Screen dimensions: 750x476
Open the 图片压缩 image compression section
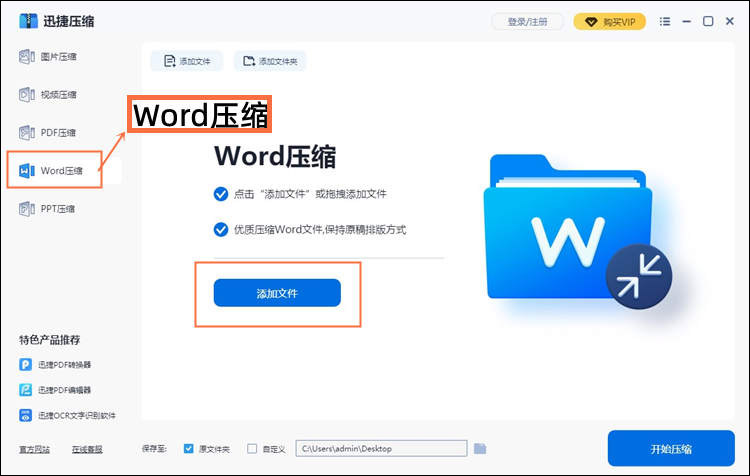pos(48,56)
